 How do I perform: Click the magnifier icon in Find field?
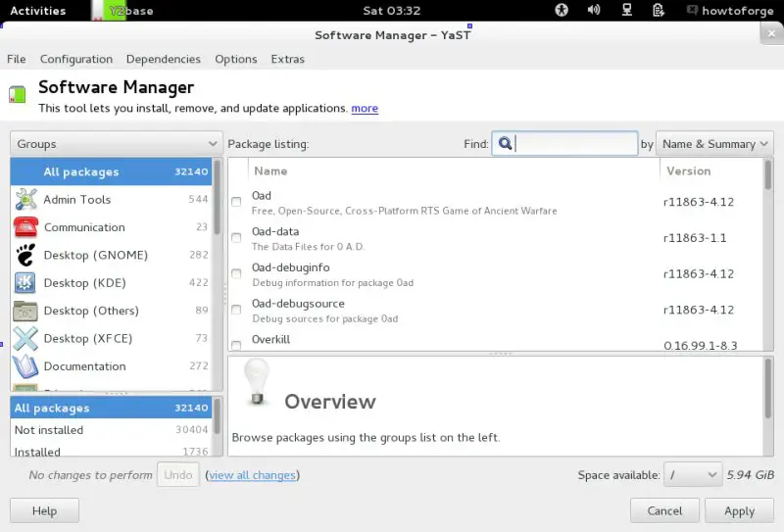[505, 143]
